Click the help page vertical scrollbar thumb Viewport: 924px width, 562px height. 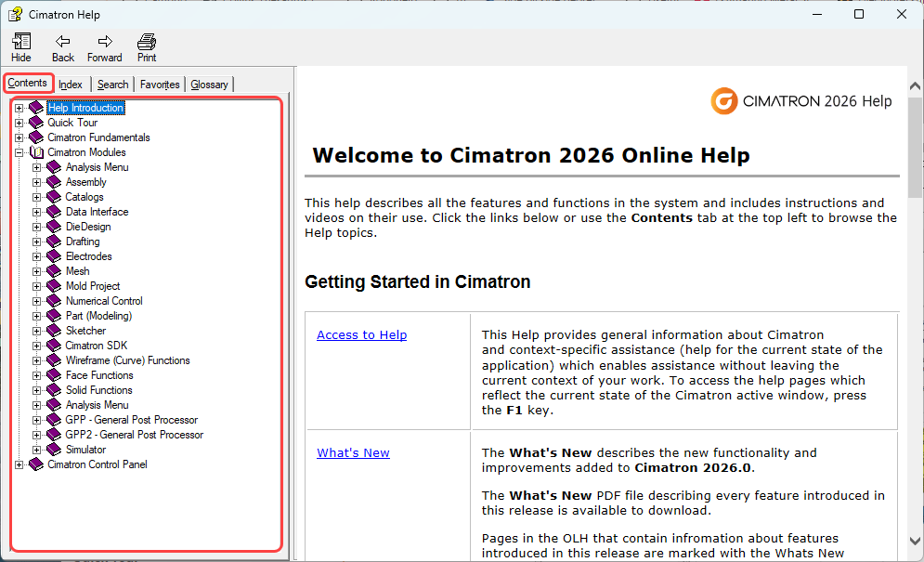pyautogui.click(x=915, y=148)
